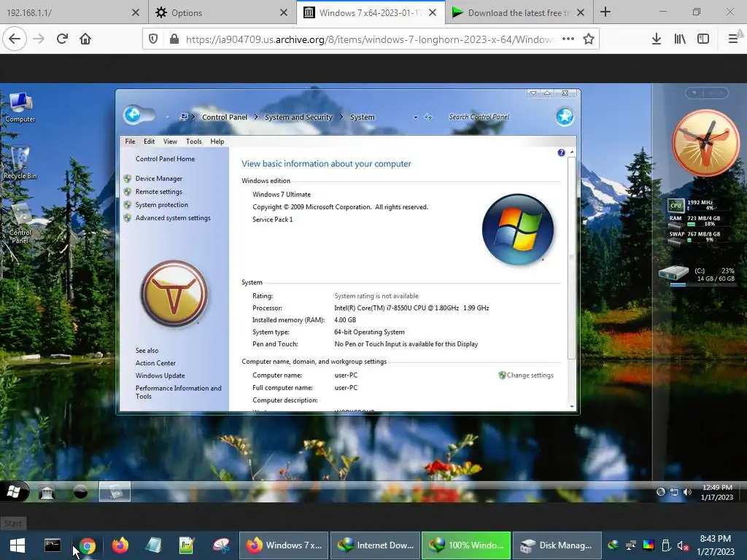Click the bull-logo clock gadget
The image size is (747, 560).
tap(705, 143)
